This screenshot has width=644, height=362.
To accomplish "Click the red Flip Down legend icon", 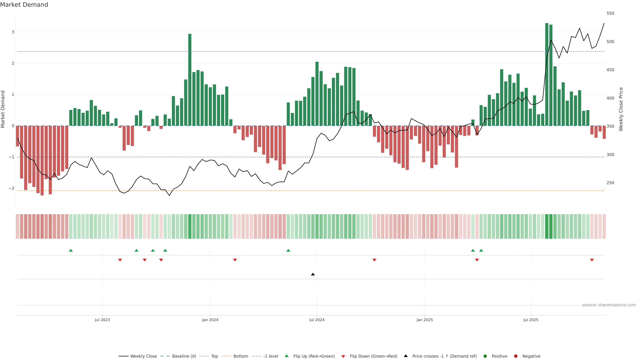I will coord(343,356).
